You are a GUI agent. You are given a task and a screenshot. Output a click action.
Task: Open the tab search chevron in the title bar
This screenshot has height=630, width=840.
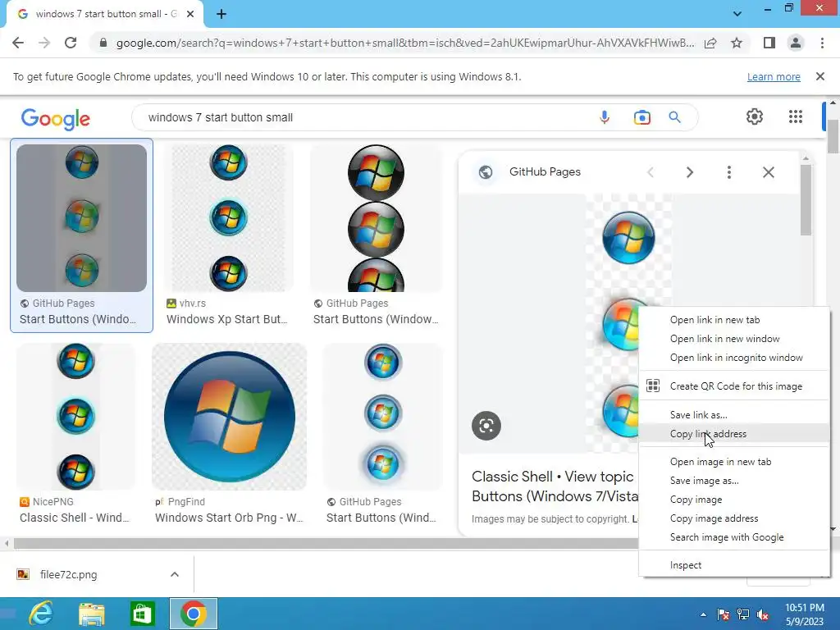pos(737,14)
